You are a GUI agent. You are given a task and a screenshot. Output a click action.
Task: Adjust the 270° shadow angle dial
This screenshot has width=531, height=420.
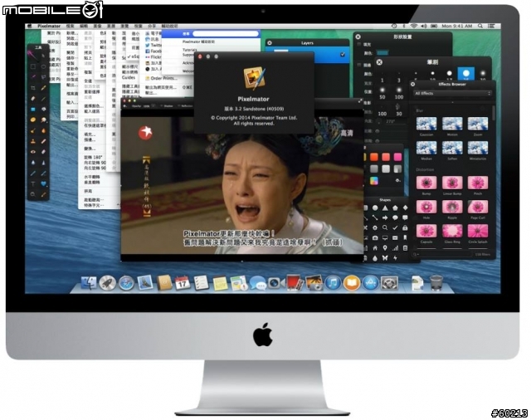point(380,121)
